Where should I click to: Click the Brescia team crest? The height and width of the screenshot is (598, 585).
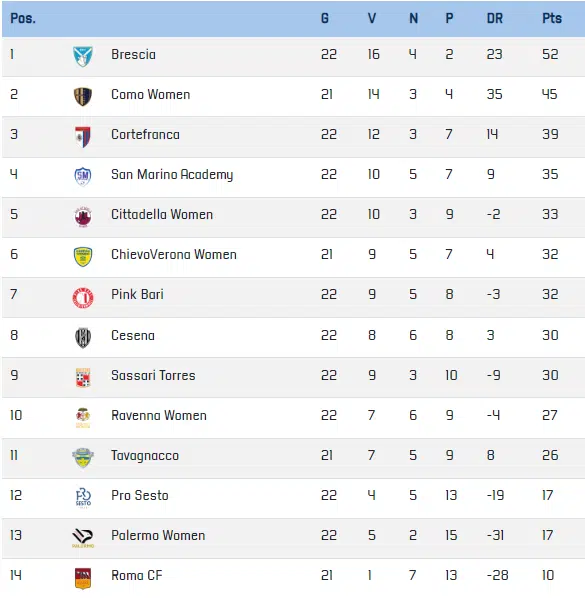(83, 56)
